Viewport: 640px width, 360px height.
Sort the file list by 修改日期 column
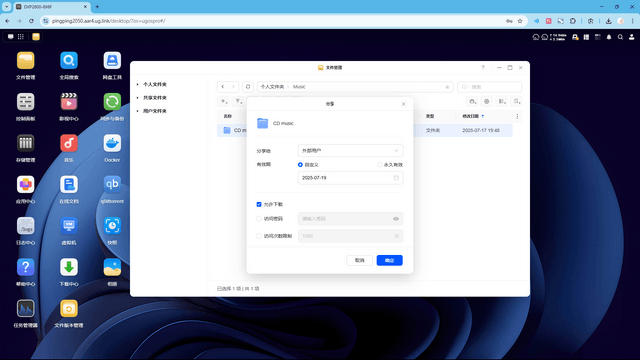pyautogui.click(x=471, y=116)
